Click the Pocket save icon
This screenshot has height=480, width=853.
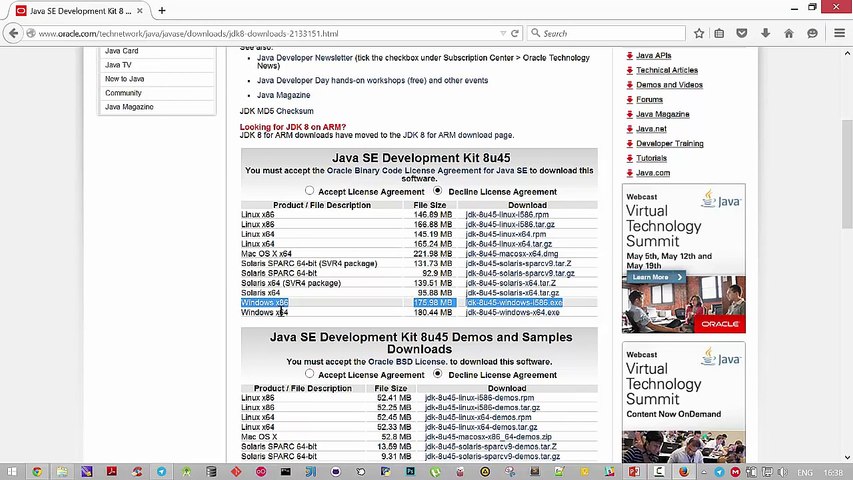(741, 33)
